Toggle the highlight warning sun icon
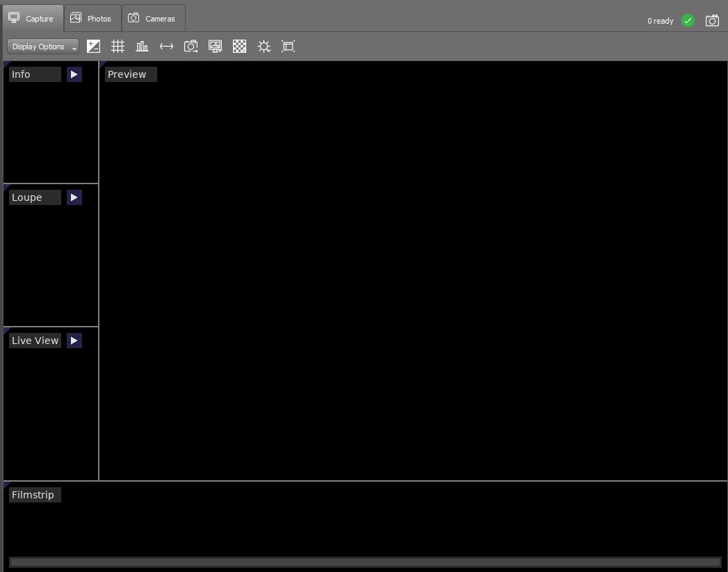 pyautogui.click(x=264, y=46)
